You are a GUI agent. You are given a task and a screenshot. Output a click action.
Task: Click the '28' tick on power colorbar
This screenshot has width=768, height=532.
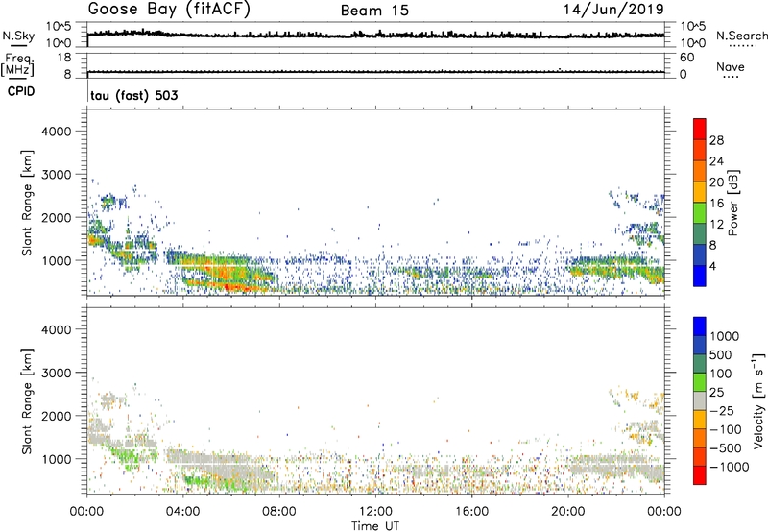(x=716, y=140)
